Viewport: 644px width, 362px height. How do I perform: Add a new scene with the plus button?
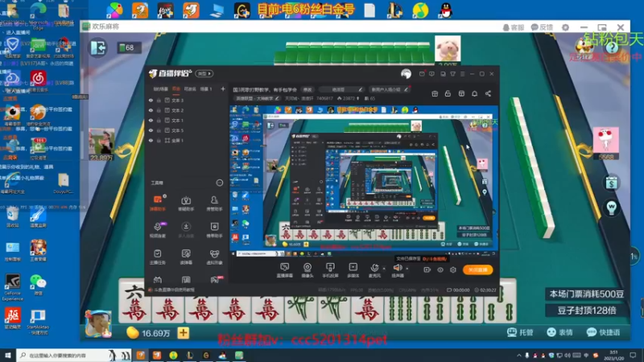[x=223, y=88]
